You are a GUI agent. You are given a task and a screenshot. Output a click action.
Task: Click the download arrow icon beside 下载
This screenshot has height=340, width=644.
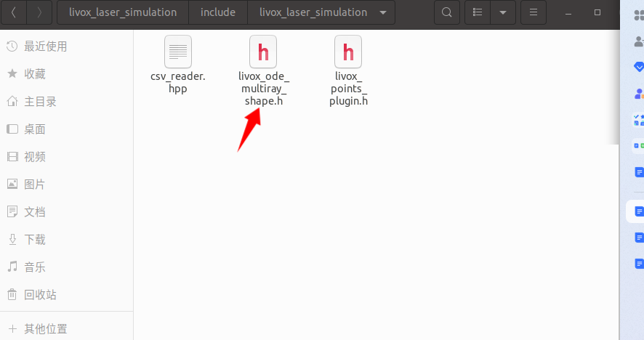[x=12, y=240]
